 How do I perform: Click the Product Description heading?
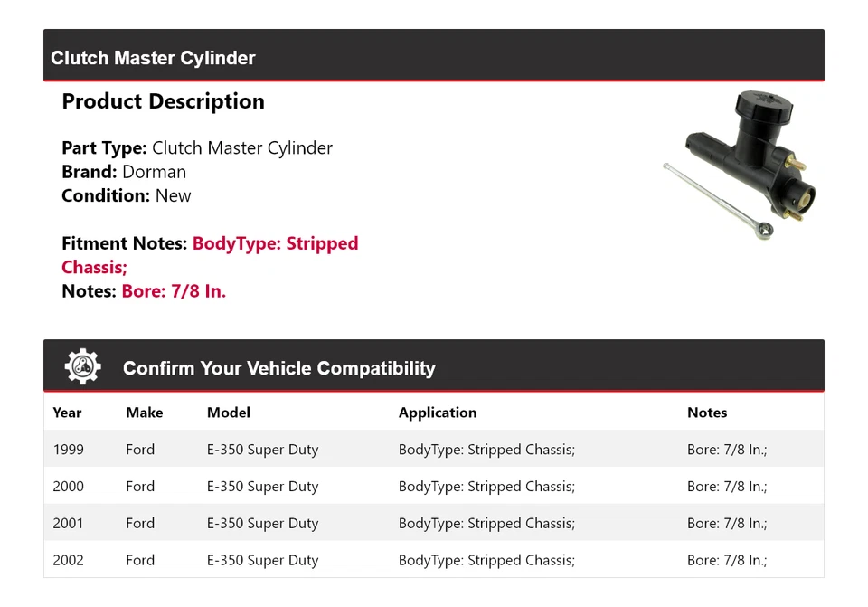163,101
